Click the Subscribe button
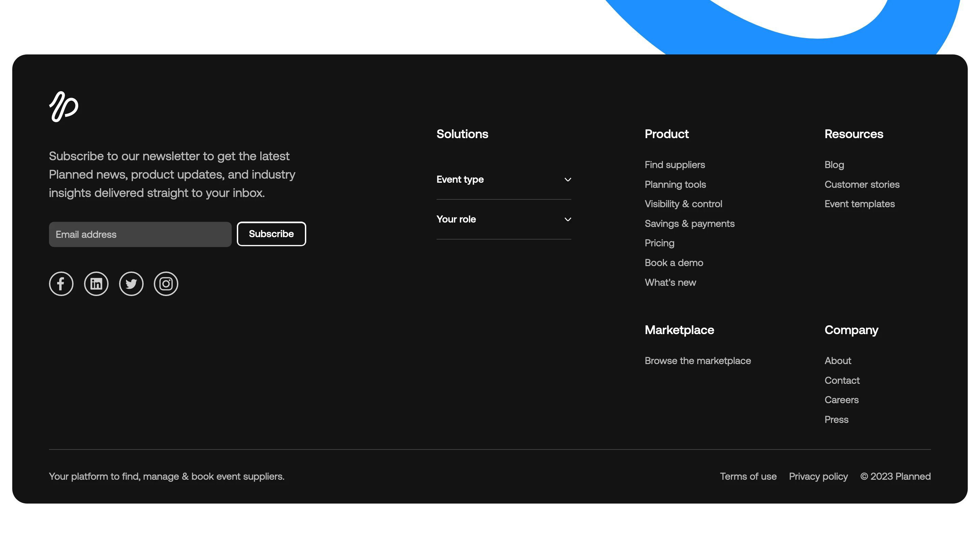Screen dimensions: 980x558 point(271,234)
